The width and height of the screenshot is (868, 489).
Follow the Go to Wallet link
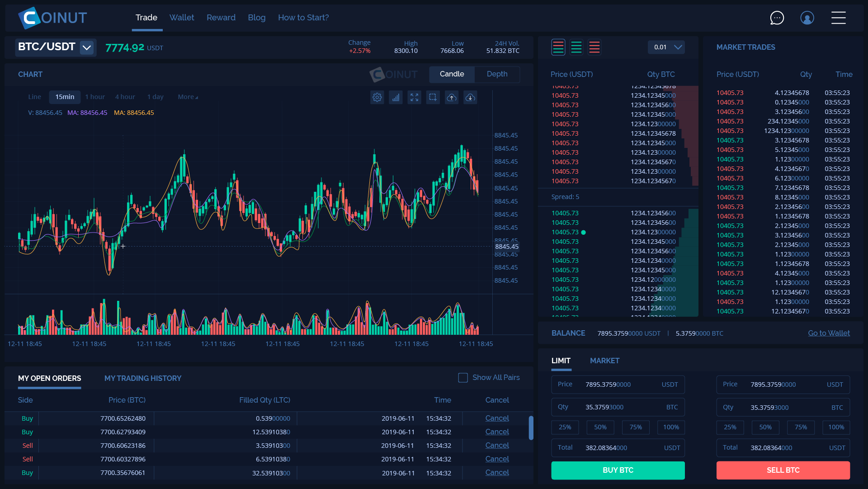tap(829, 333)
